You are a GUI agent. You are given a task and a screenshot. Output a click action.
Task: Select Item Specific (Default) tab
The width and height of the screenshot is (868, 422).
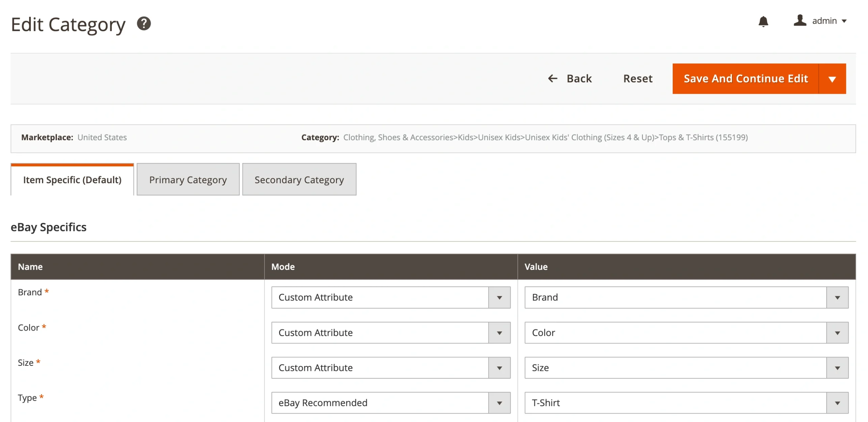72,180
